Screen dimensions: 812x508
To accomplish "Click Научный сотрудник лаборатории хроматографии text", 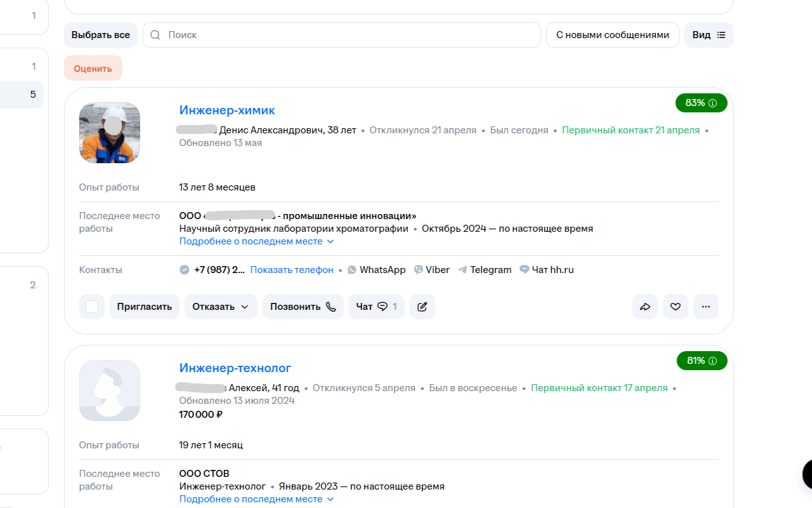I will (294, 229).
